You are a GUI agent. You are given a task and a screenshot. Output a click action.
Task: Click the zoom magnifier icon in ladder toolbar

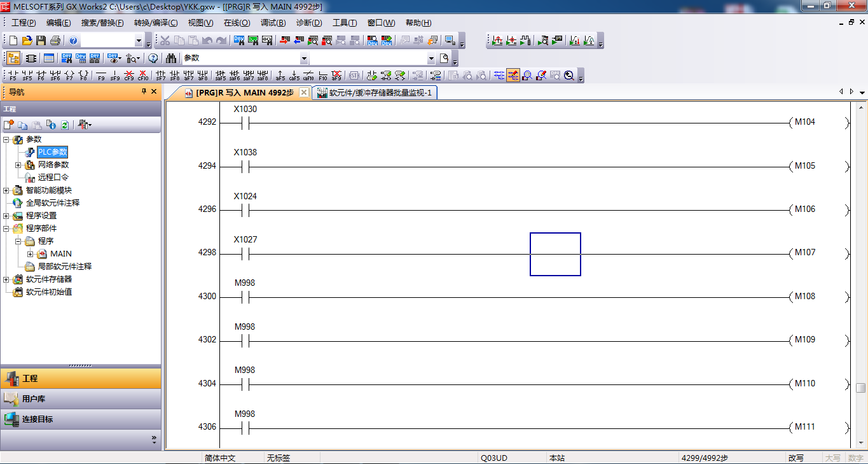click(x=568, y=75)
